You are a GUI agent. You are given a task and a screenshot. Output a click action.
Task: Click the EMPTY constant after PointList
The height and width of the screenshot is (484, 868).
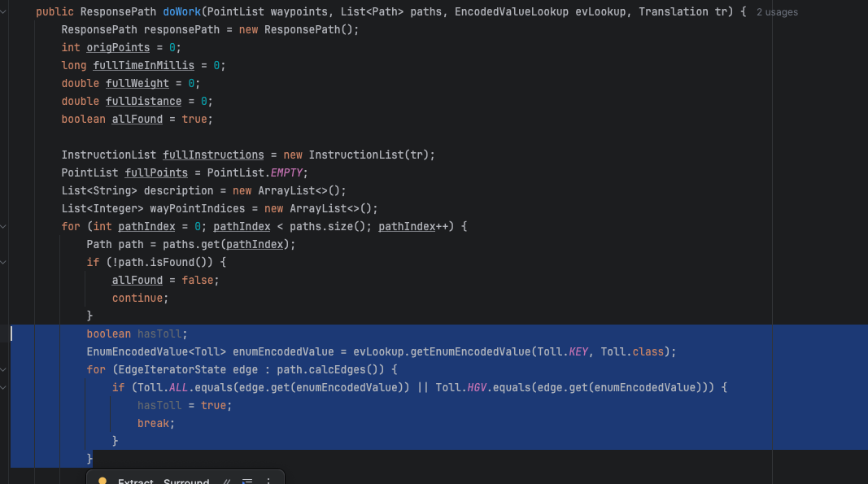click(x=286, y=172)
